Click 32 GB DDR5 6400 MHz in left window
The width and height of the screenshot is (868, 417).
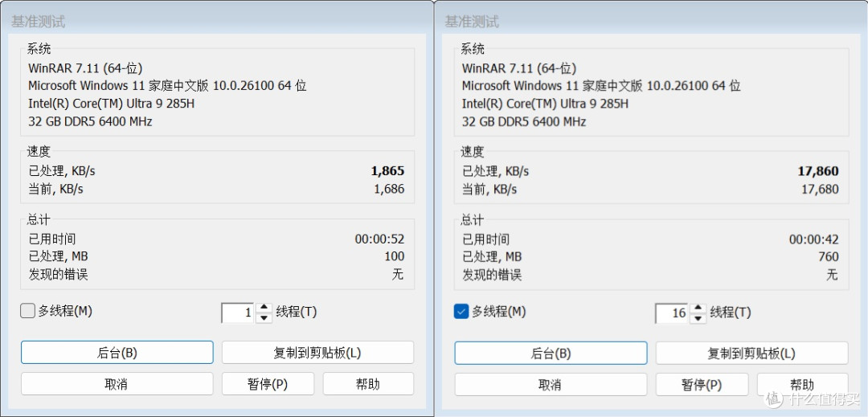[90, 121]
